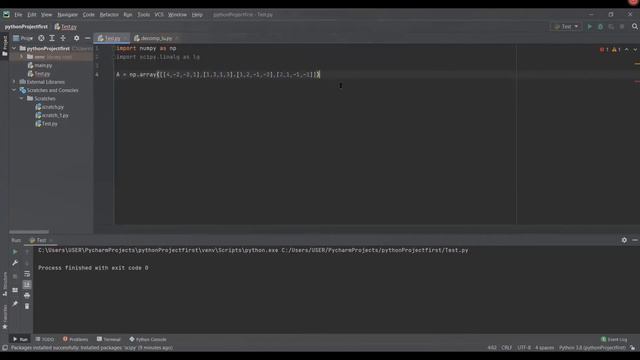The width and height of the screenshot is (640, 360).
Task: Switch to decomp_lu.py editor tab
Action: point(156,38)
